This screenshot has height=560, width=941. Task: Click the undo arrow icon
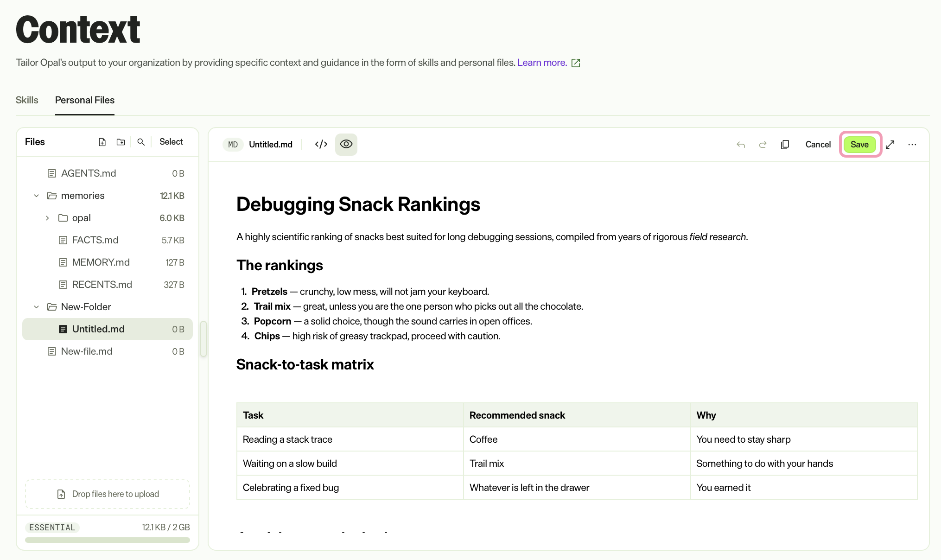click(x=741, y=145)
